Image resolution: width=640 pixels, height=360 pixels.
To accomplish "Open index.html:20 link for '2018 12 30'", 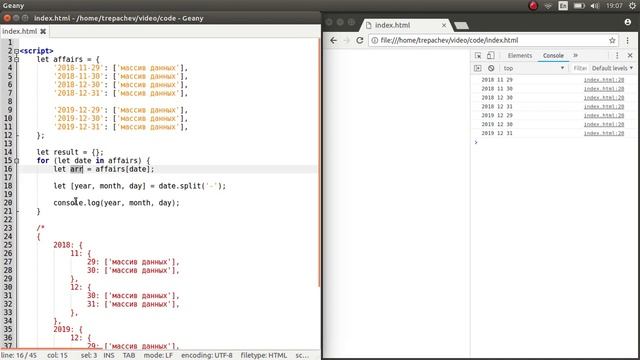I will coord(604,98).
